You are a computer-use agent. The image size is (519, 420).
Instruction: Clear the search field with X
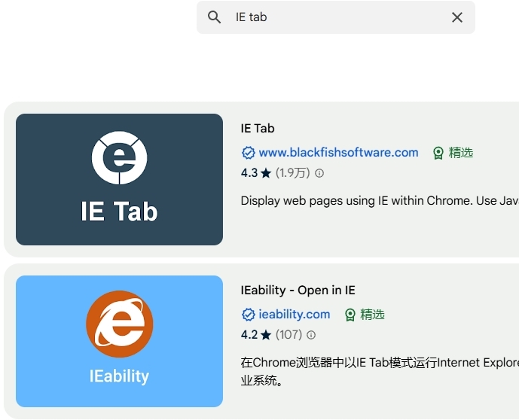457,17
